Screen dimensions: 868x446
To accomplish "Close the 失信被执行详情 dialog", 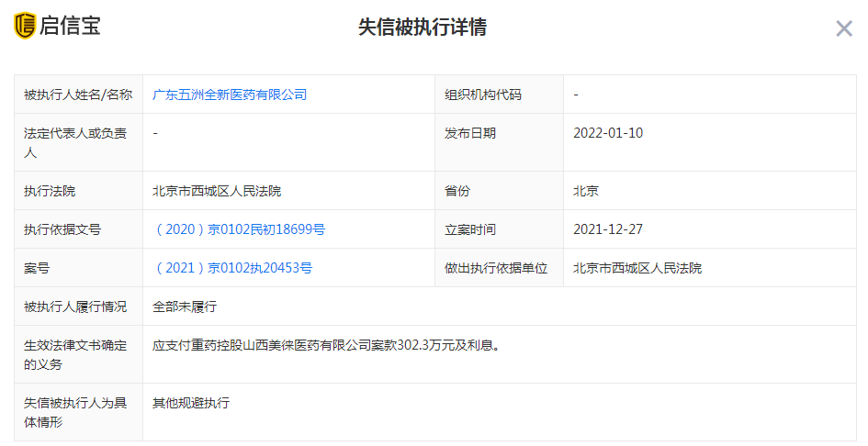I will [843, 28].
